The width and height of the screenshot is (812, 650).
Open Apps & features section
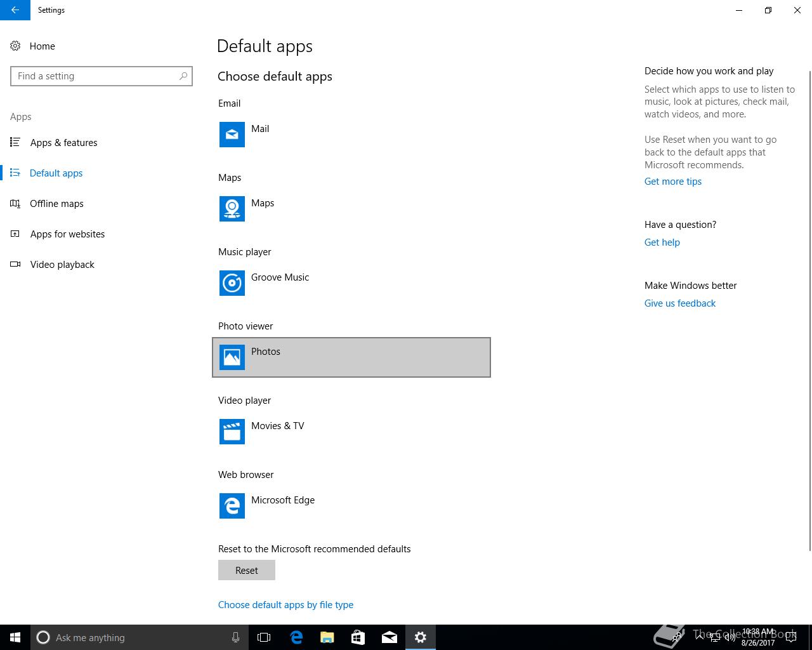[63, 143]
